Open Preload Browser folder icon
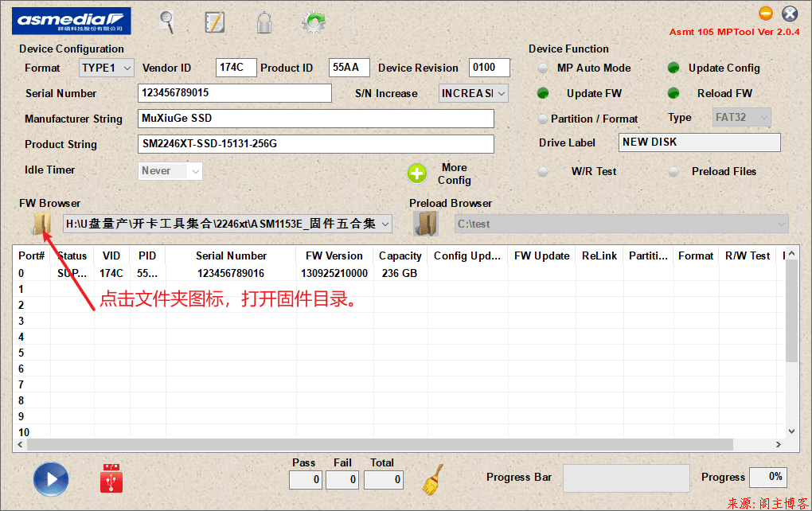 pos(426,224)
